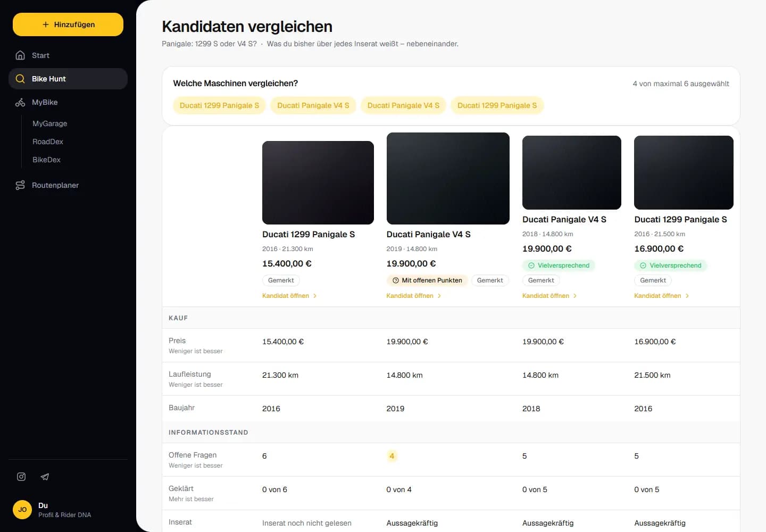Click the check icon in Vielversprechend under 16.900,00 €
This screenshot has width=766, height=532.
[643, 265]
